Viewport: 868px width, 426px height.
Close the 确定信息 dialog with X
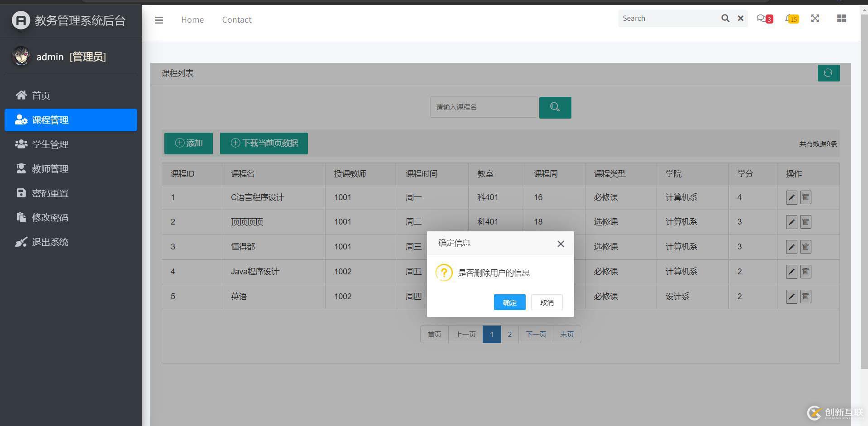pyautogui.click(x=561, y=244)
